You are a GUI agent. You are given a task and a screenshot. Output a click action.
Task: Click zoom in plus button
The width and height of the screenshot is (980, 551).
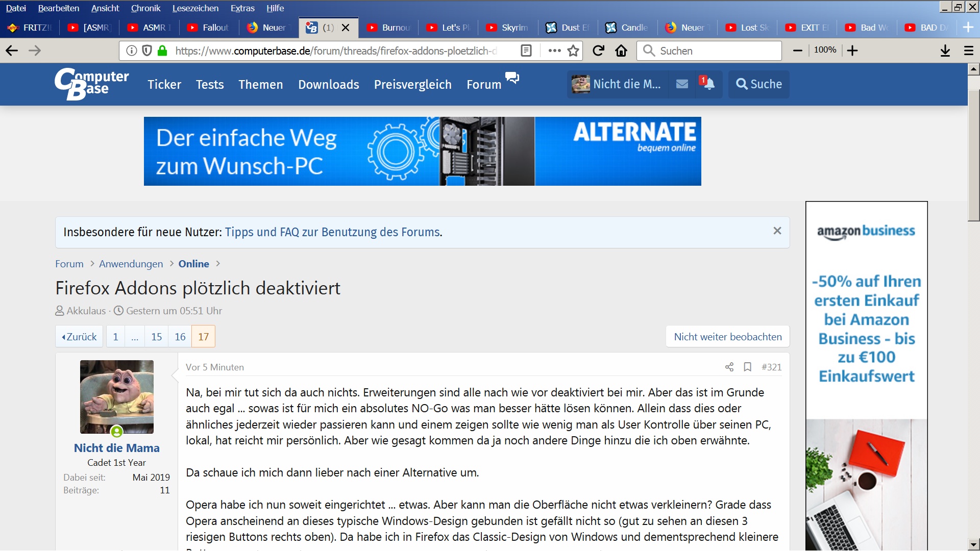(x=852, y=51)
